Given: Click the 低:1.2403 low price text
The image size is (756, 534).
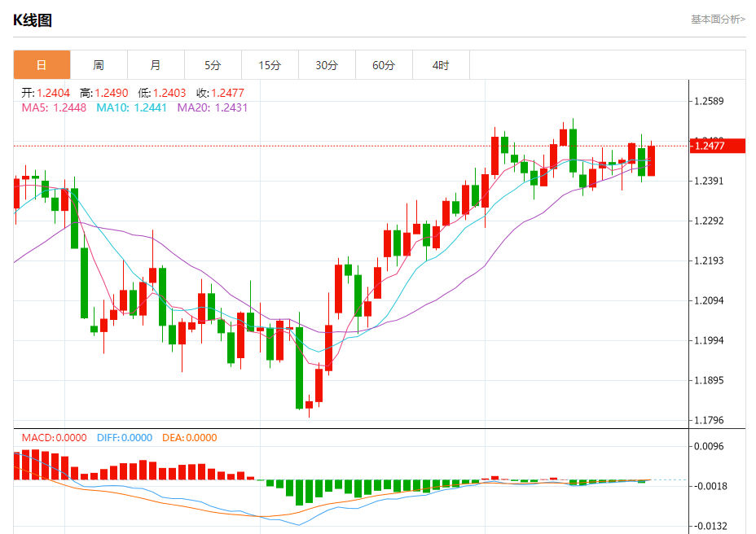Looking at the screenshot, I should [x=162, y=93].
